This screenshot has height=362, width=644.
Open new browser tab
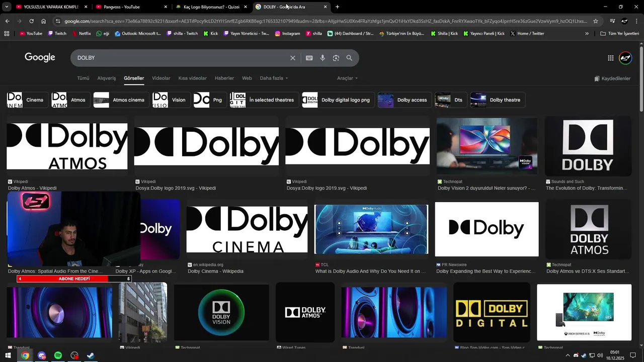(x=337, y=7)
